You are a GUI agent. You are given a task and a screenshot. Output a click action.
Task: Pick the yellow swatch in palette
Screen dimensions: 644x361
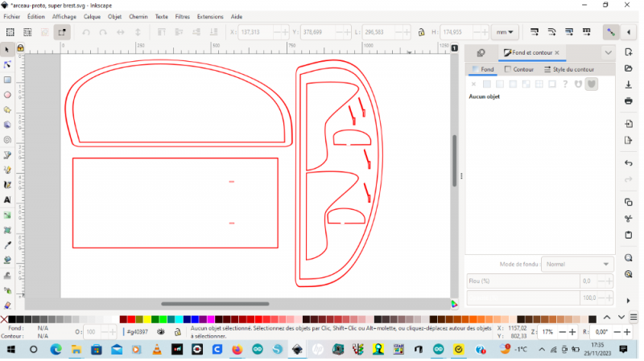click(x=147, y=319)
